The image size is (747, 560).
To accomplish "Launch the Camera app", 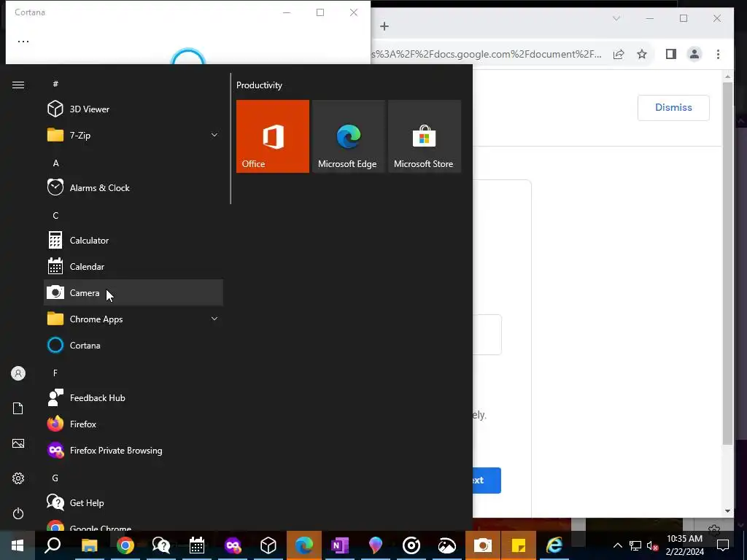I will (x=133, y=292).
